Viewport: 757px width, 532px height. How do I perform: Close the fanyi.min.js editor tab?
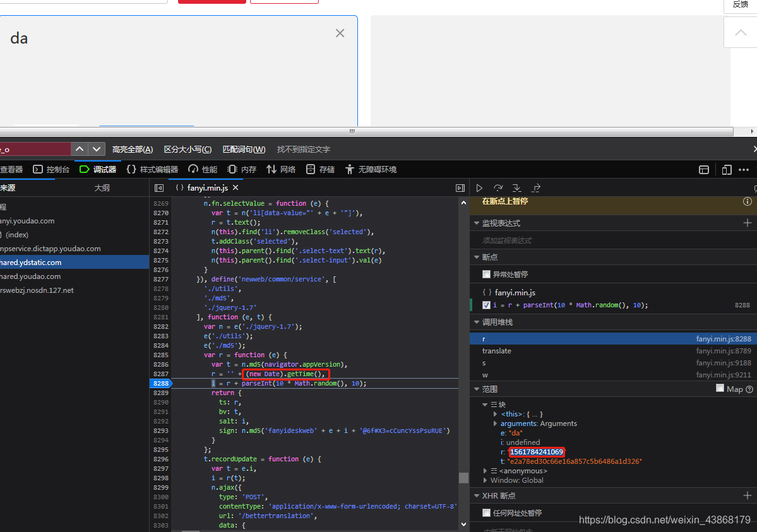[235, 187]
